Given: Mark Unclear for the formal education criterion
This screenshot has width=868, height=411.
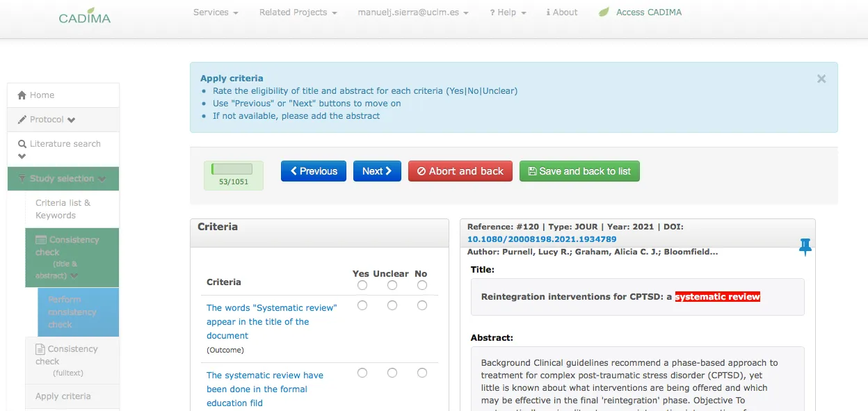Looking at the screenshot, I should [x=392, y=373].
